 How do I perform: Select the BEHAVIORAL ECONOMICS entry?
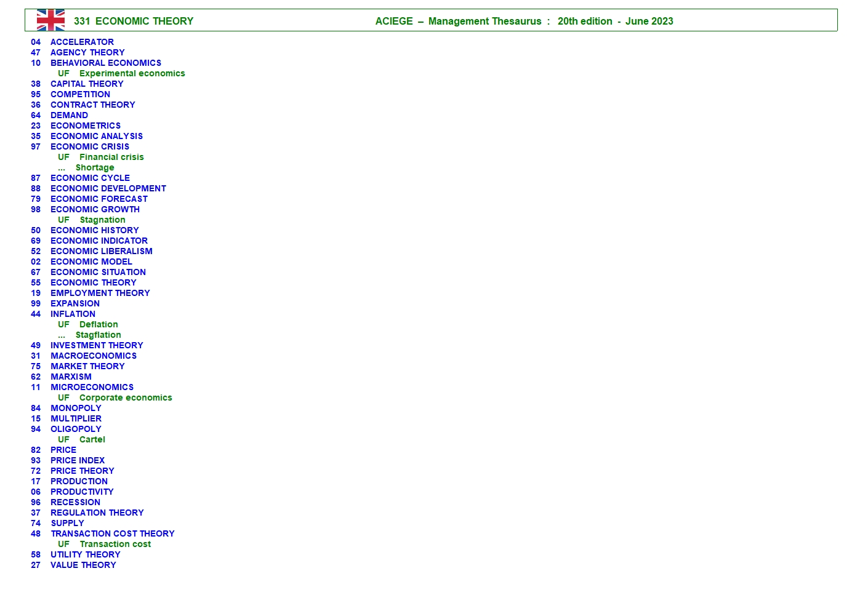click(x=105, y=63)
